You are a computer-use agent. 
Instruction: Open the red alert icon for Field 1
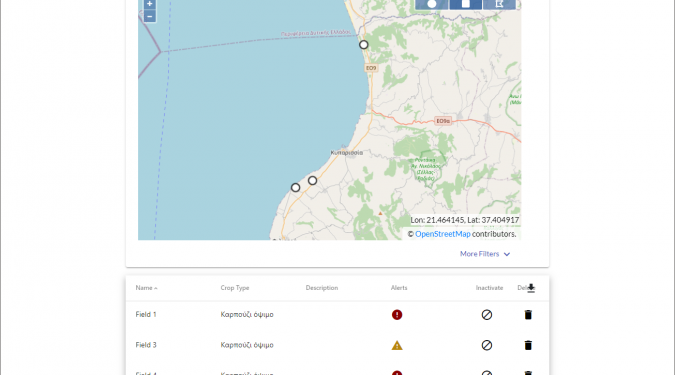click(x=397, y=315)
